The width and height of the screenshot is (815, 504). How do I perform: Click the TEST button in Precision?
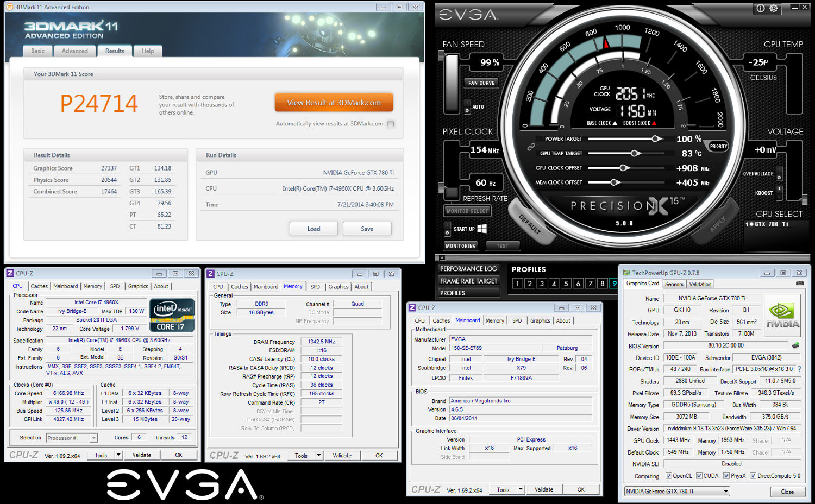pos(503,246)
